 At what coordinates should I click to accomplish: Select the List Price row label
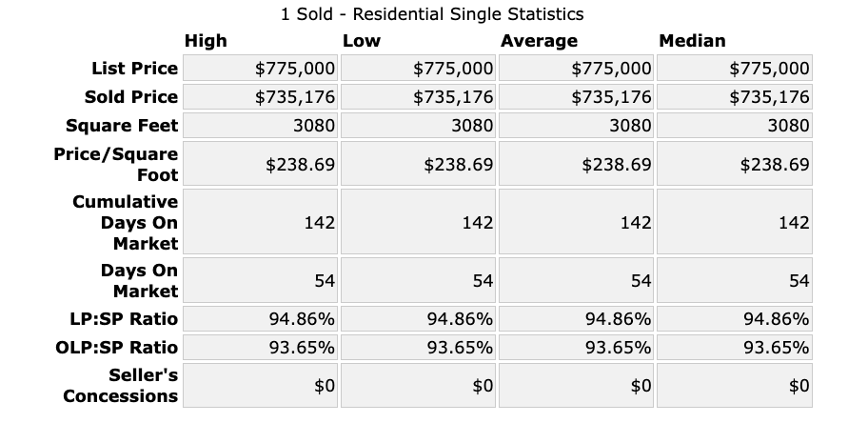[134, 69]
